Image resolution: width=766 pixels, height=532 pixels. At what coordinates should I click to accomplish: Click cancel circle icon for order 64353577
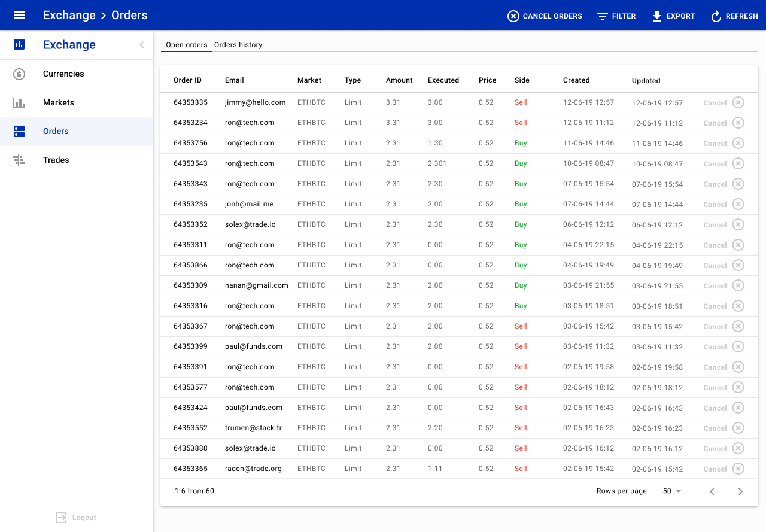[x=738, y=387]
